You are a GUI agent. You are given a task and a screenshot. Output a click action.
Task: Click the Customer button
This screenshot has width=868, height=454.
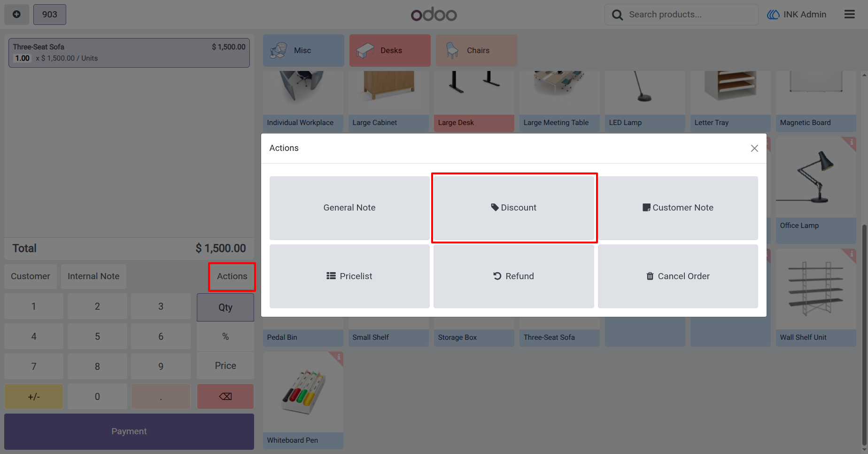[31, 276]
